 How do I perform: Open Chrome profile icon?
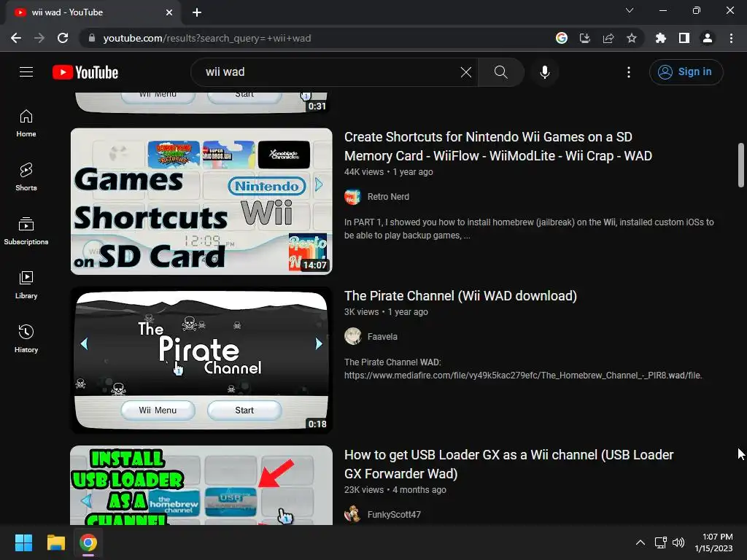click(708, 38)
